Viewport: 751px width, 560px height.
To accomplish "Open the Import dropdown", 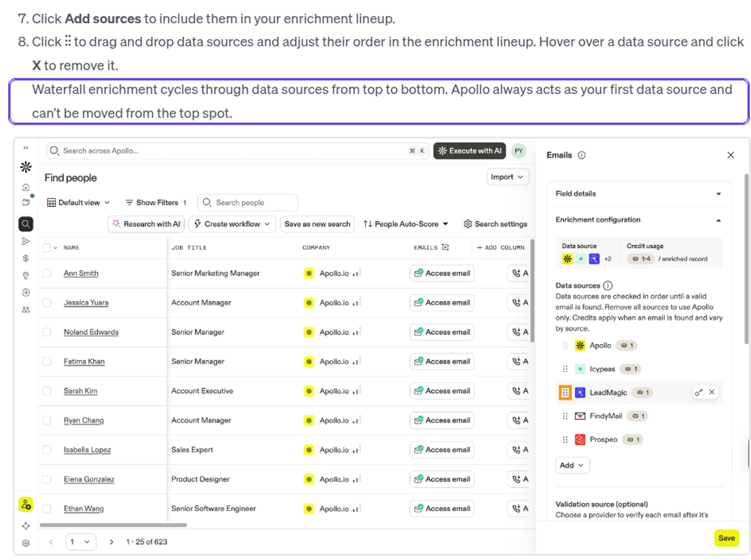I will pos(507,177).
